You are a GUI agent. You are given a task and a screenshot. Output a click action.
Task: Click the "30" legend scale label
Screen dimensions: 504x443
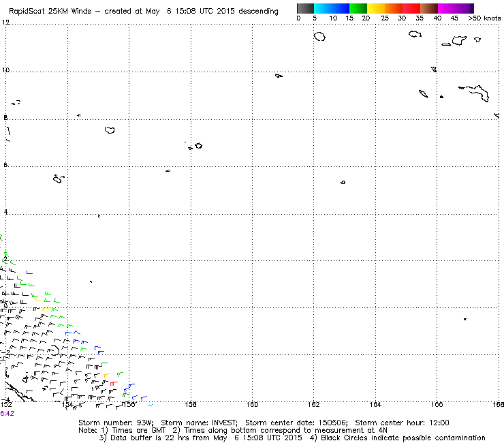402,18
